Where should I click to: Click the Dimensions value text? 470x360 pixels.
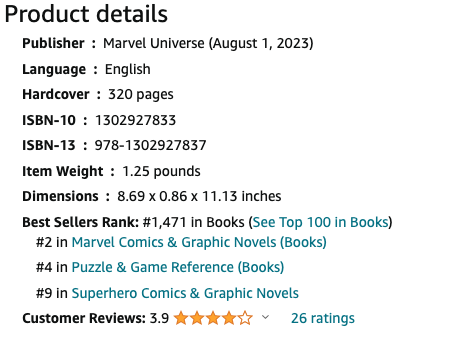(199, 196)
